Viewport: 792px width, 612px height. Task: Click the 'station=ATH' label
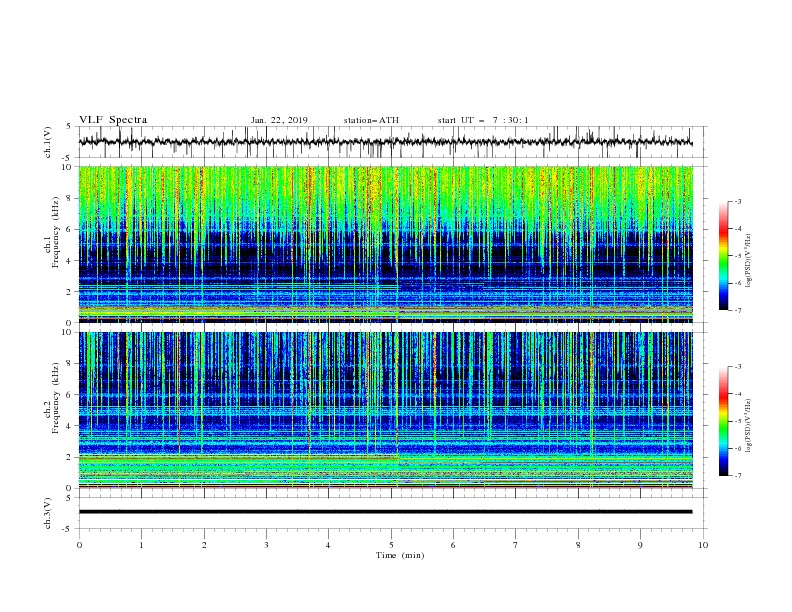pyautogui.click(x=371, y=120)
